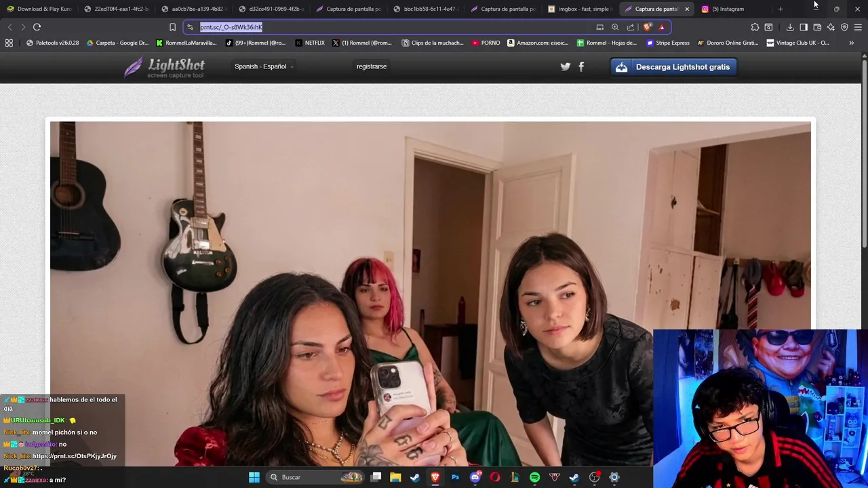
Task: Click the prnt.sc/OlsPKjyJrOjy chat link
Action: (x=75, y=456)
